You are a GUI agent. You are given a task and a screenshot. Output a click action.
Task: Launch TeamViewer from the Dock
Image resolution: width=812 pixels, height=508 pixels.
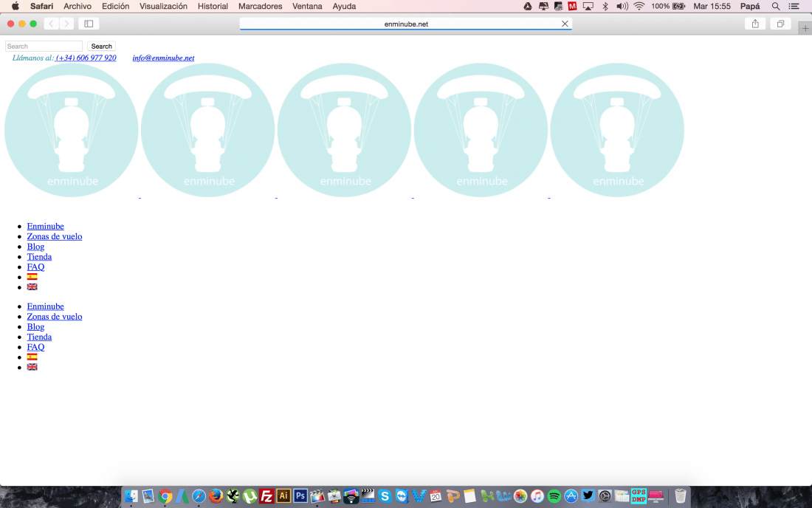tap(402, 496)
